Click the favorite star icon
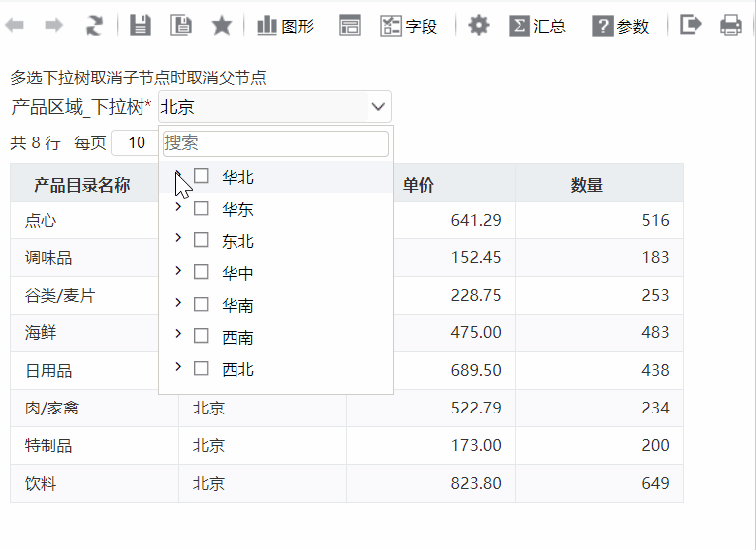This screenshot has width=756, height=550. pyautogui.click(x=222, y=25)
